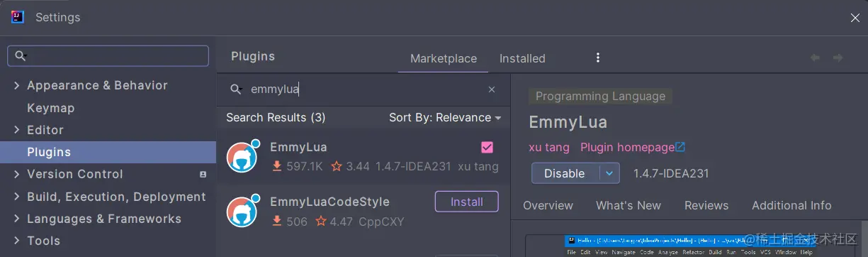This screenshot has height=257, width=868.
Task: Open the Reviews tab
Action: (706, 205)
